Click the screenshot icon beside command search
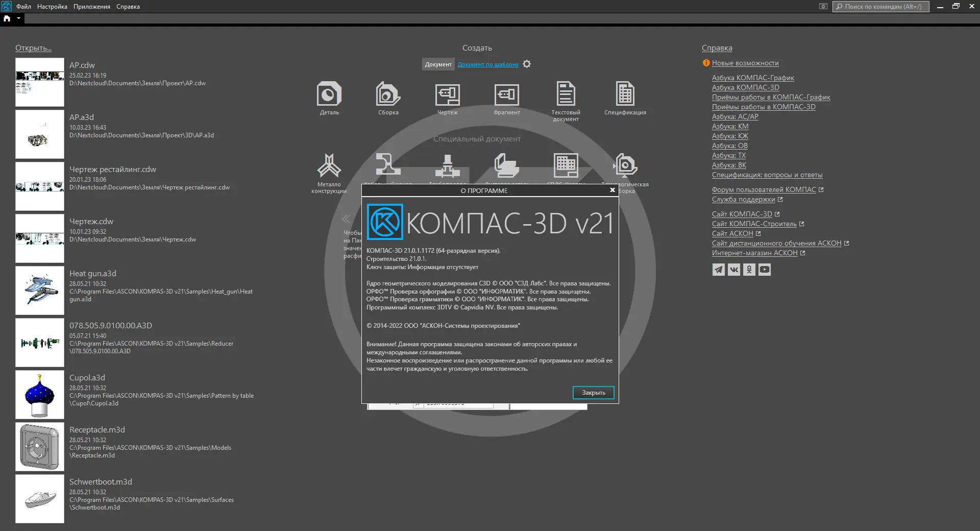 coord(823,7)
